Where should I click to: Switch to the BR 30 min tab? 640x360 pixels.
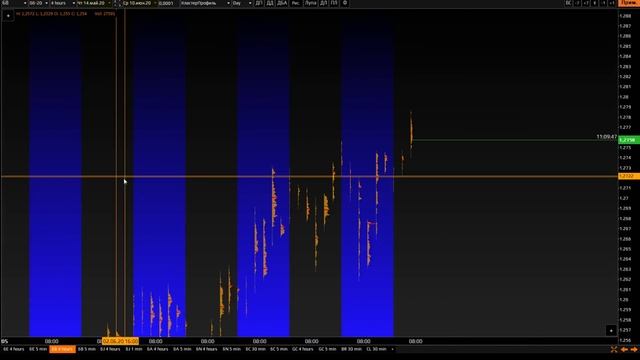pyautogui.click(x=351, y=349)
